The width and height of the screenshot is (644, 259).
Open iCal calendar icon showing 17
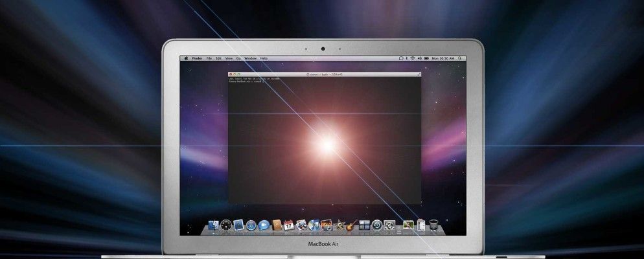click(x=289, y=225)
